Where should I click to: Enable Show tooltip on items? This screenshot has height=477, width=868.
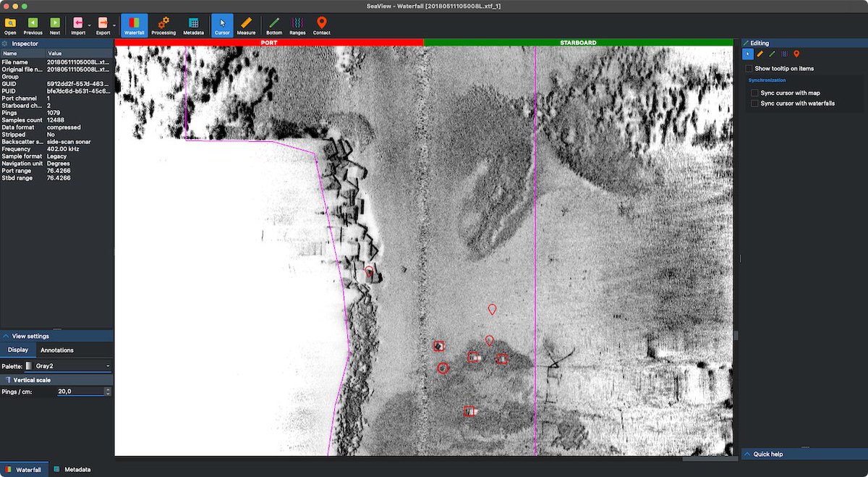pos(749,68)
